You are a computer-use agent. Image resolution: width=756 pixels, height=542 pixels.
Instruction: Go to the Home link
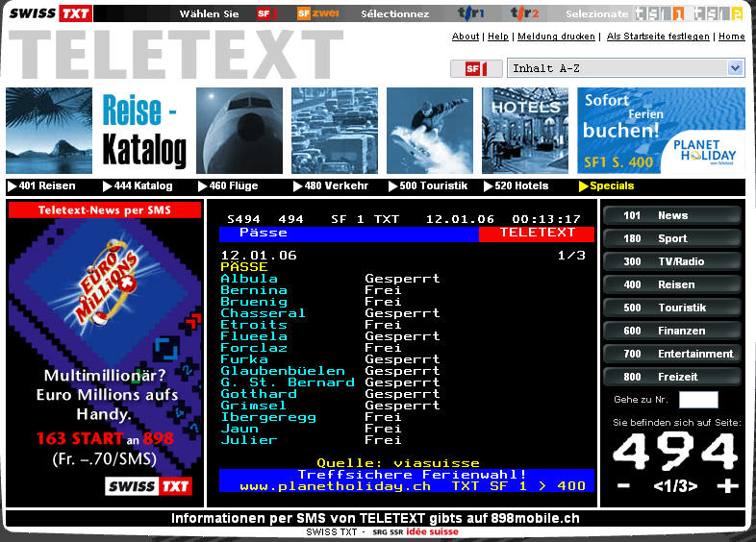point(731,37)
